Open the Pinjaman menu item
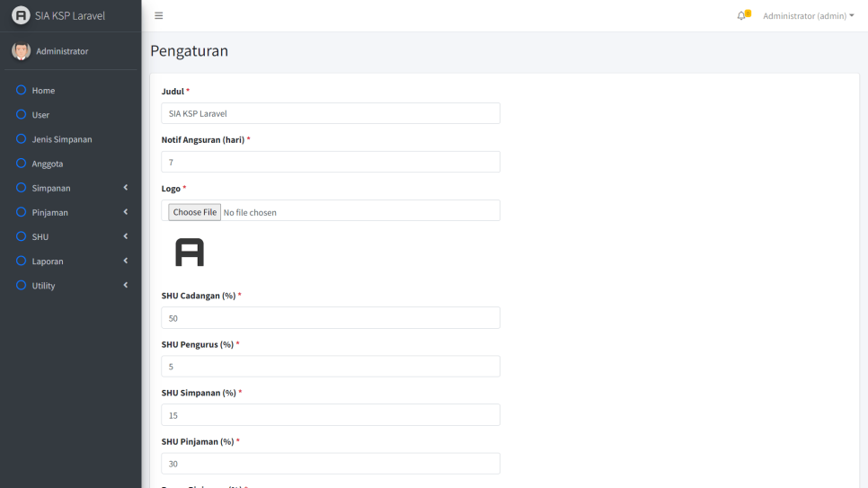Screen dimensions: 868x488 [70, 212]
